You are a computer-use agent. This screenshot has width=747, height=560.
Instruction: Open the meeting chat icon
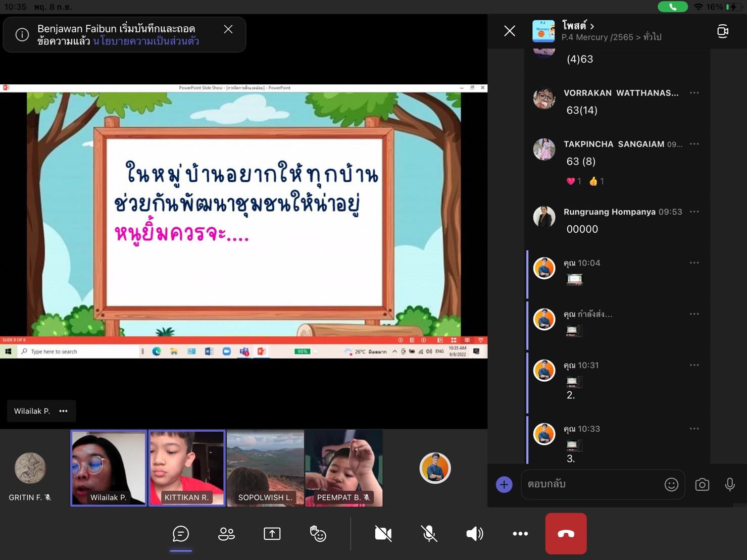[x=180, y=534]
